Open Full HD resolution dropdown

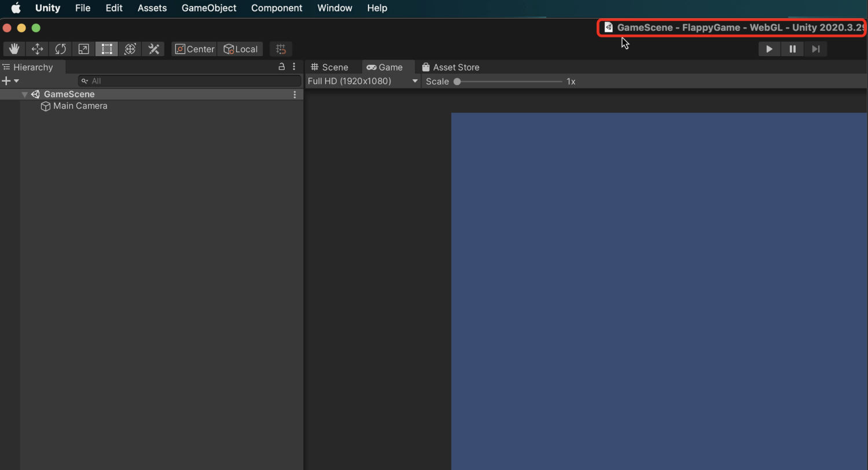pos(363,81)
